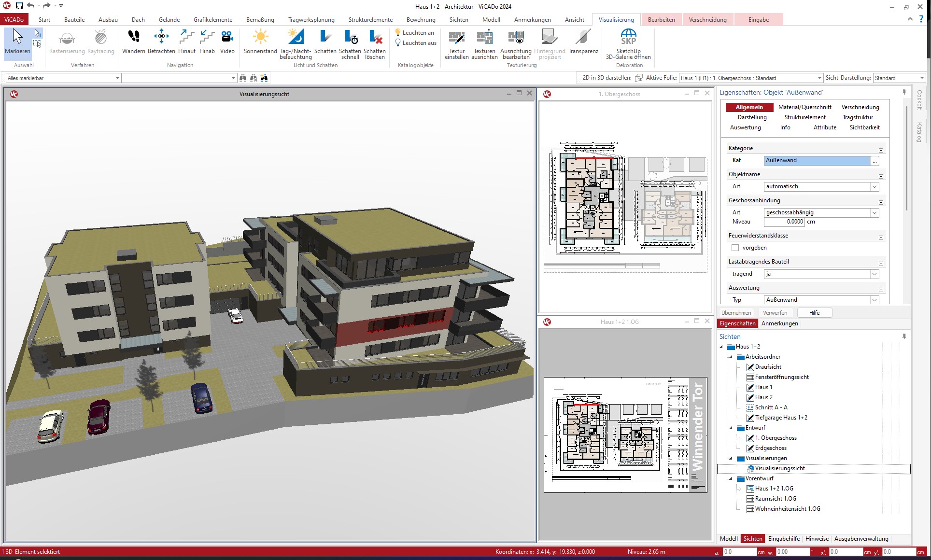Screen dimensions: 931x560
Task: Open the Dach ribbon tab
Action: tap(138, 20)
